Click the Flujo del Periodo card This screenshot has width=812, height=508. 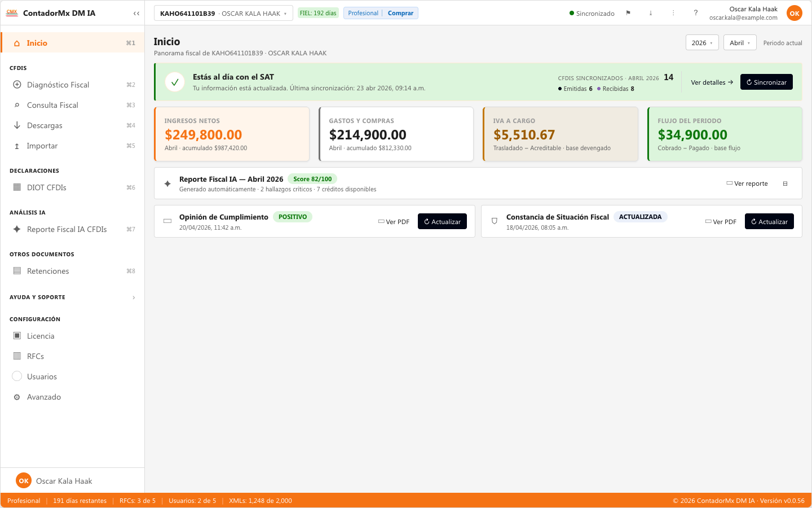[725, 134]
